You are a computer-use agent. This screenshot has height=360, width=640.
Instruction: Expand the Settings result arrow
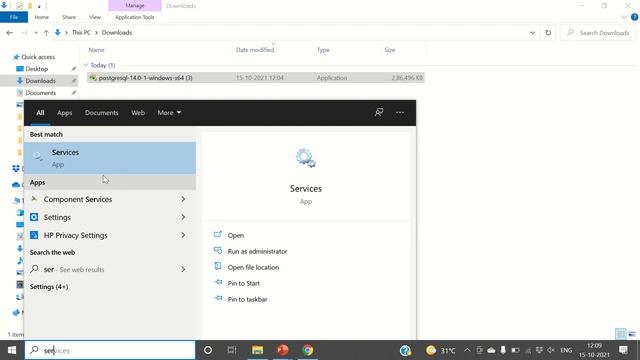pos(183,217)
